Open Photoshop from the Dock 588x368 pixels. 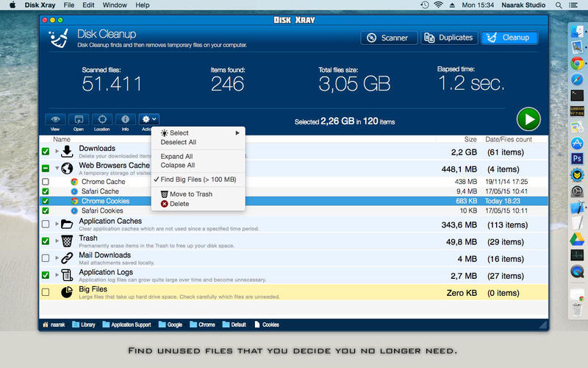pyautogui.click(x=577, y=159)
